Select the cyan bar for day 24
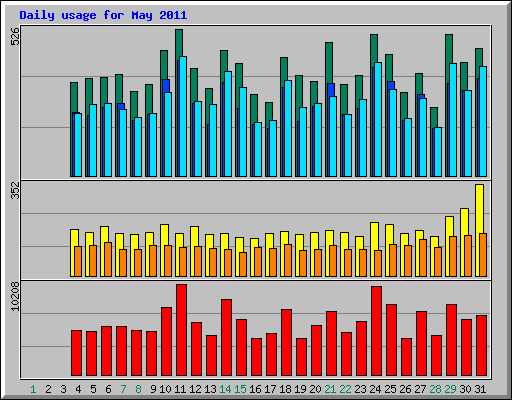 point(378,119)
